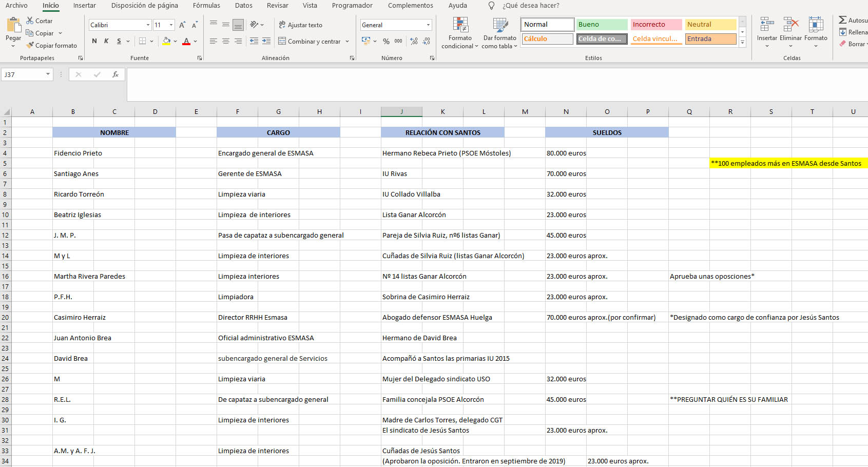Click the Cortar scissors icon
The width and height of the screenshot is (868, 467).
coord(30,21)
